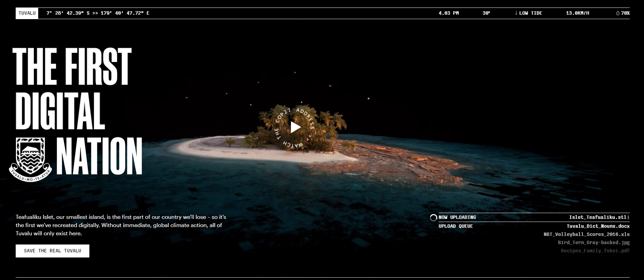Click the upload spinner circle icon
This screenshot has width=644, height=280.
click(x=434, y=218)
